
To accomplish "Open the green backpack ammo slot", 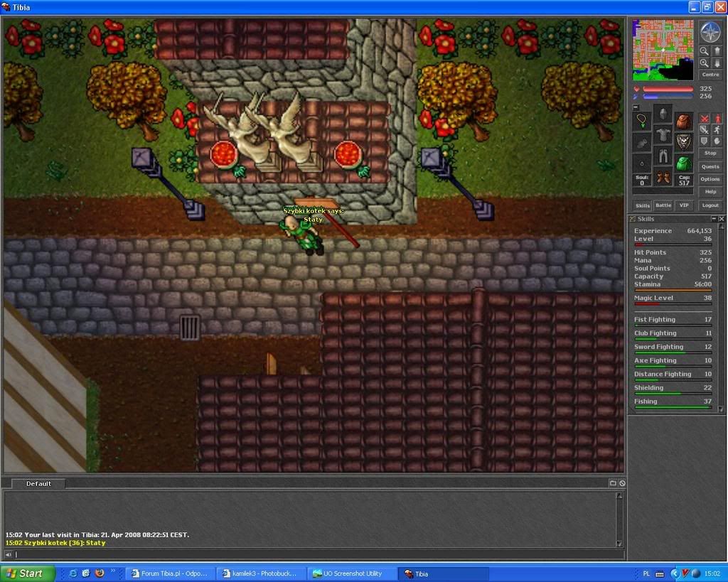I will 684,163.
